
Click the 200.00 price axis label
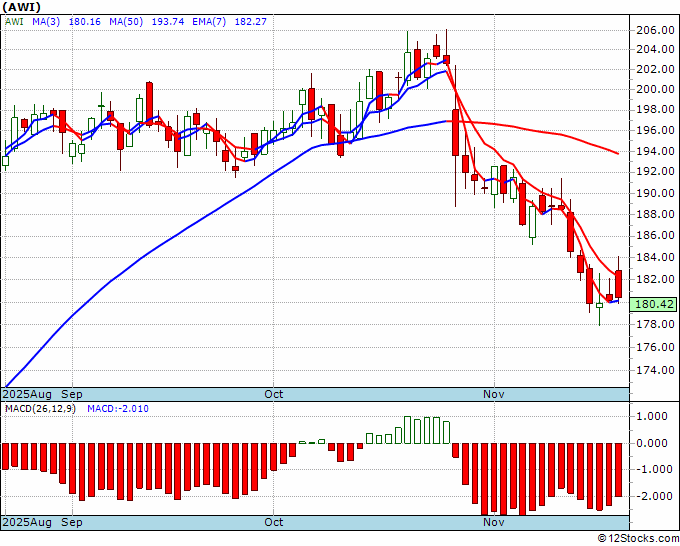click(x=655, y=89)
